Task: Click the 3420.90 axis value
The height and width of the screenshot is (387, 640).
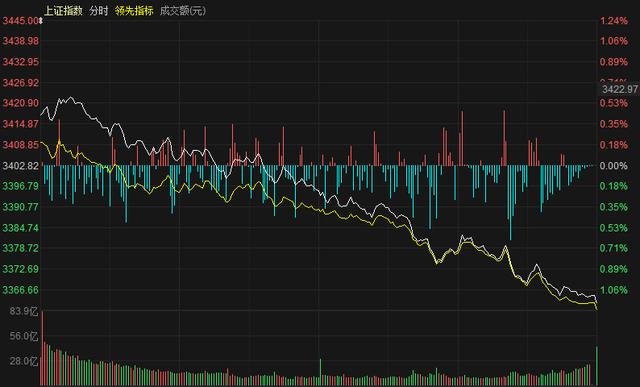Action: (x=21, y=103)
